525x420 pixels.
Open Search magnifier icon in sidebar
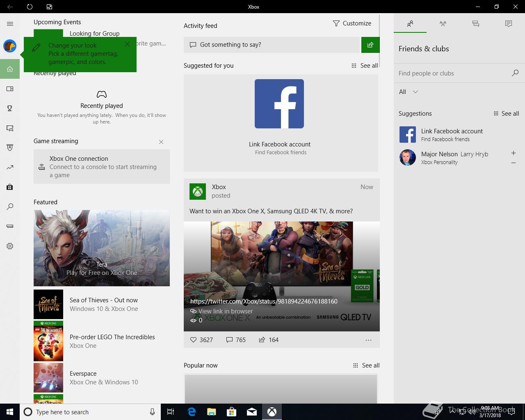point(10,207)
